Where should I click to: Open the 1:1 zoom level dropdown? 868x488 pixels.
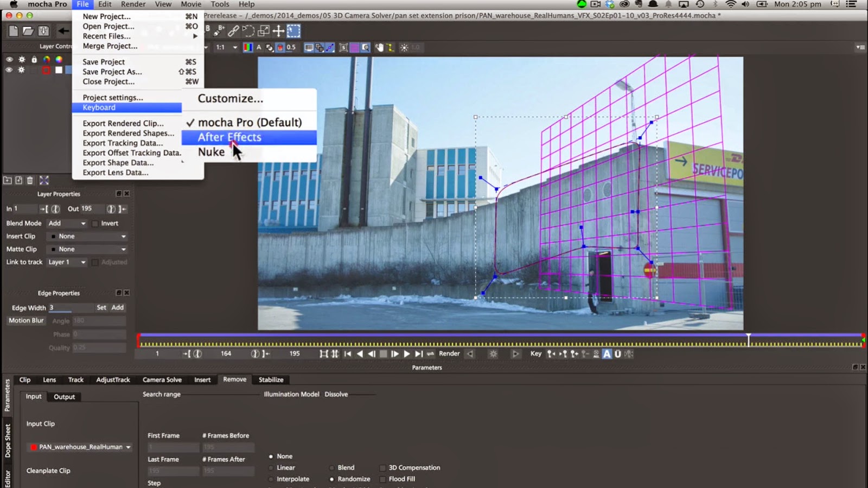click(x=226, y=47)
